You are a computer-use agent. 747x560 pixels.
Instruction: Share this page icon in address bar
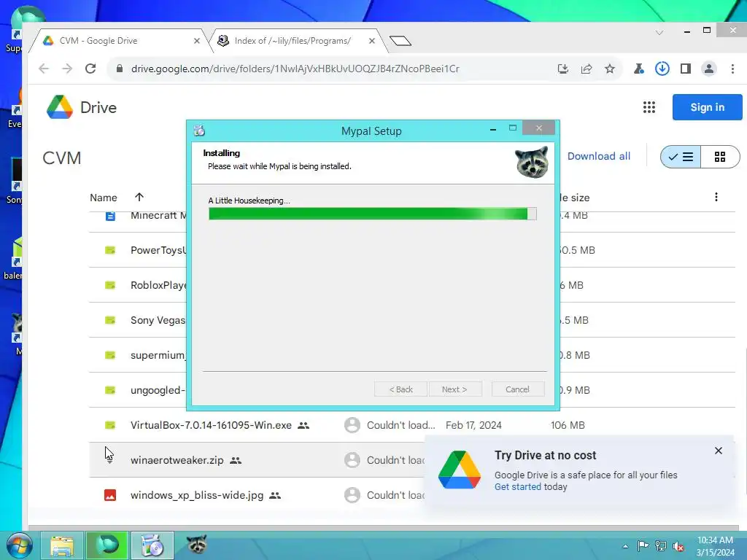[587, 69]
